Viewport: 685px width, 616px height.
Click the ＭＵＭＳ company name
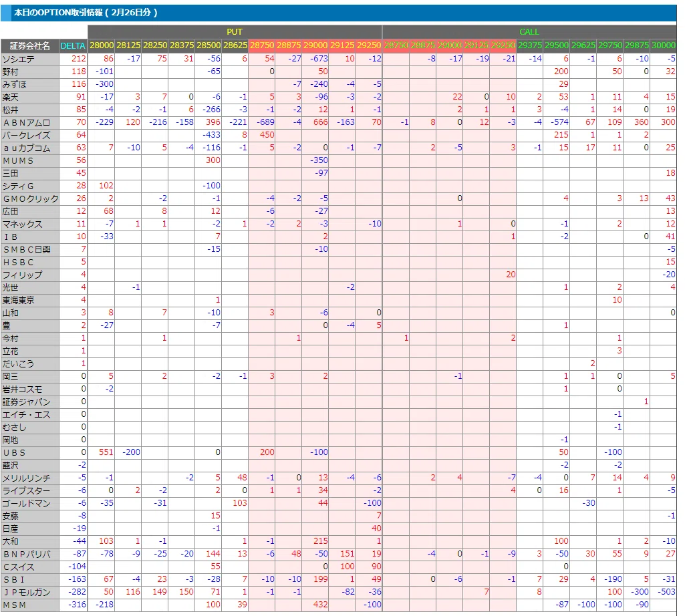click(18, 161)
